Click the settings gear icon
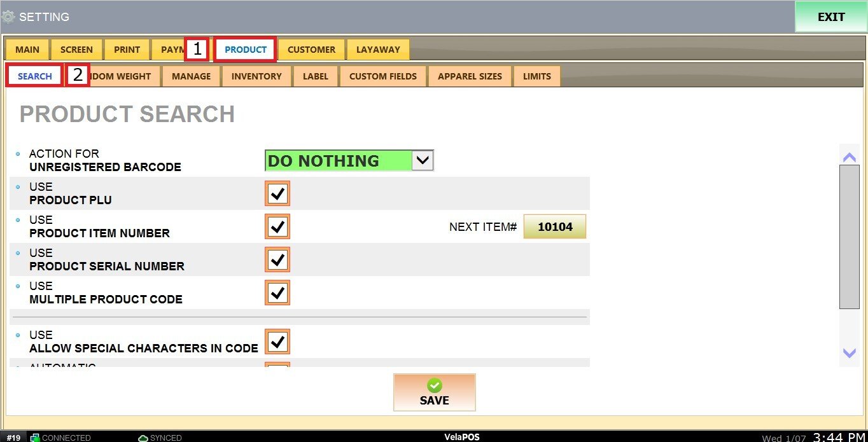This screenshot has height=442, width=868. (8, 17)
